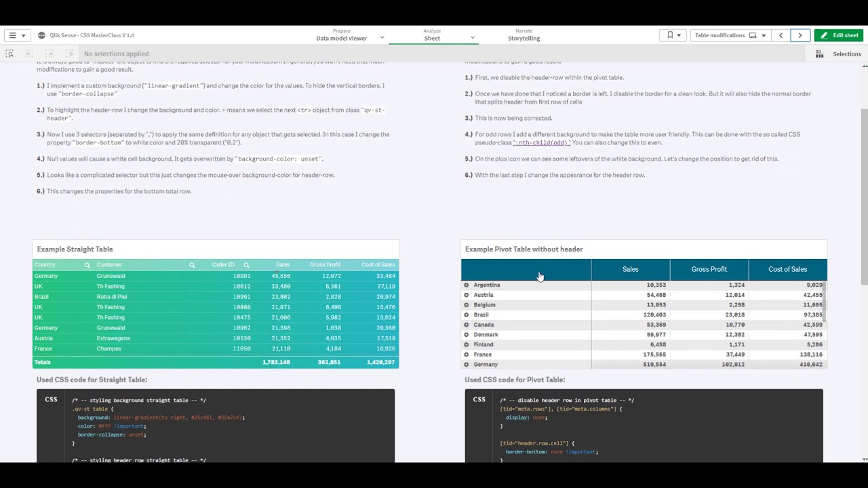The width and height of the screenshot is (868, 488).
Task: Click the Qlik Sense app info icon
Action: (42, 35)
